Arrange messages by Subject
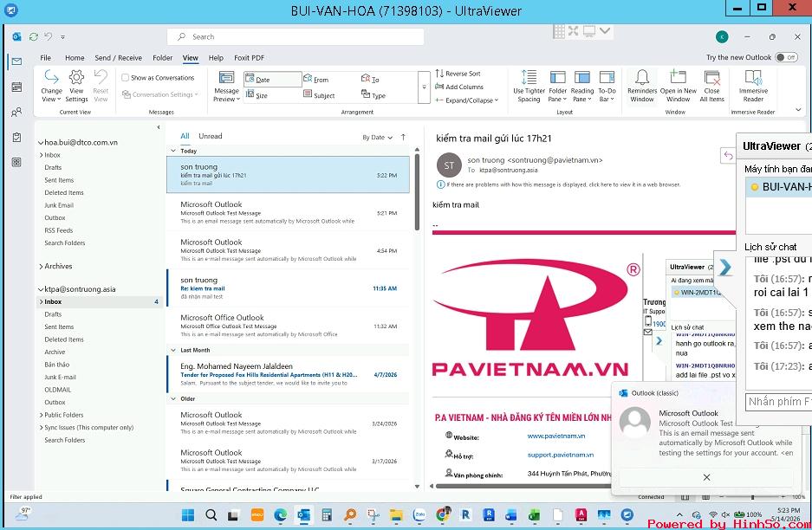812x530 pixels. click(x=319, y=95)
